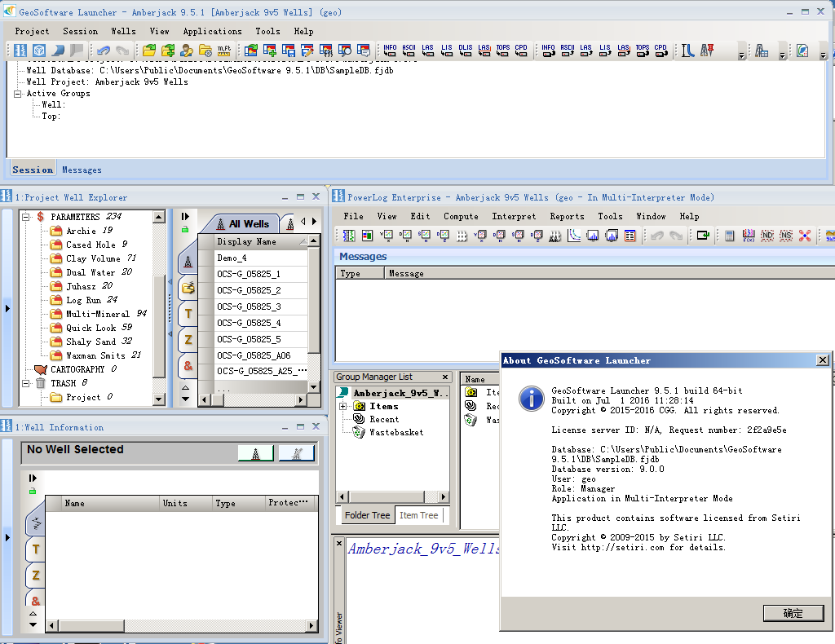Viewport: 835px width, 644px height.
Task: Click the curve chart icon in PowerLog toolbar
Action: [x=573, y=236]
